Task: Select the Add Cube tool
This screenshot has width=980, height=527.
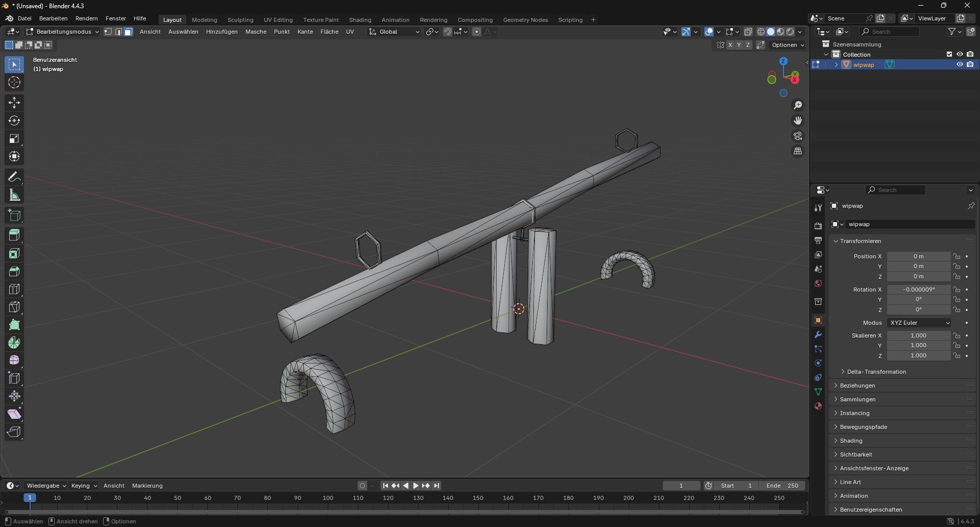Action: [x=14, y=215]
